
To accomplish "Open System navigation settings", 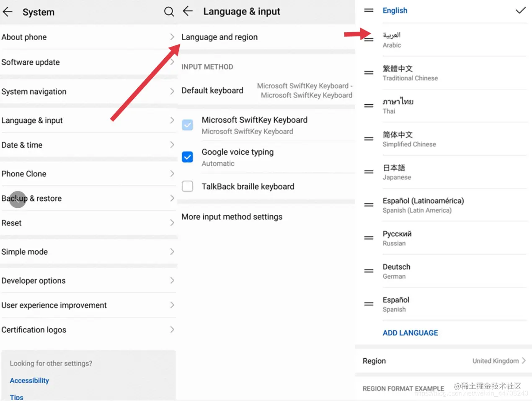I will coord(88,91).
